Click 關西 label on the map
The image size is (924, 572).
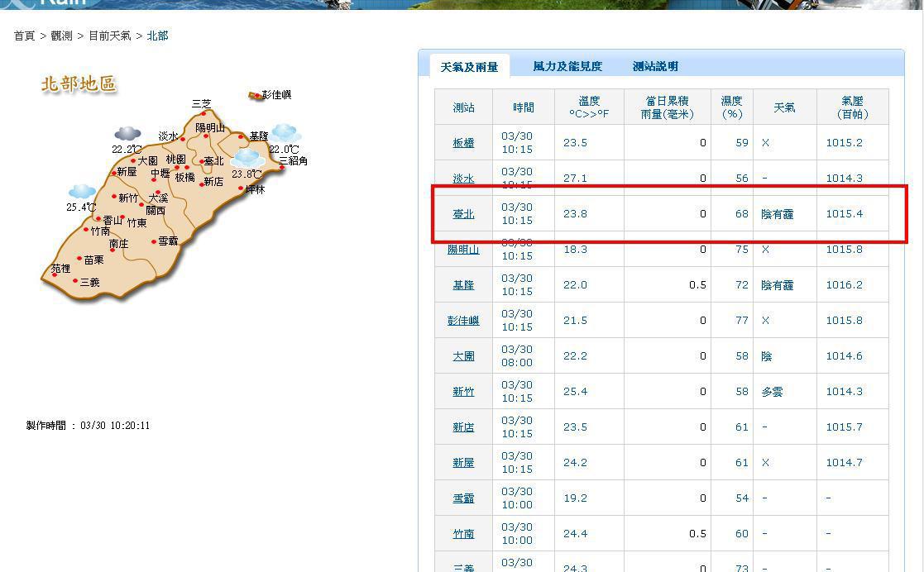tap(156, 210)
